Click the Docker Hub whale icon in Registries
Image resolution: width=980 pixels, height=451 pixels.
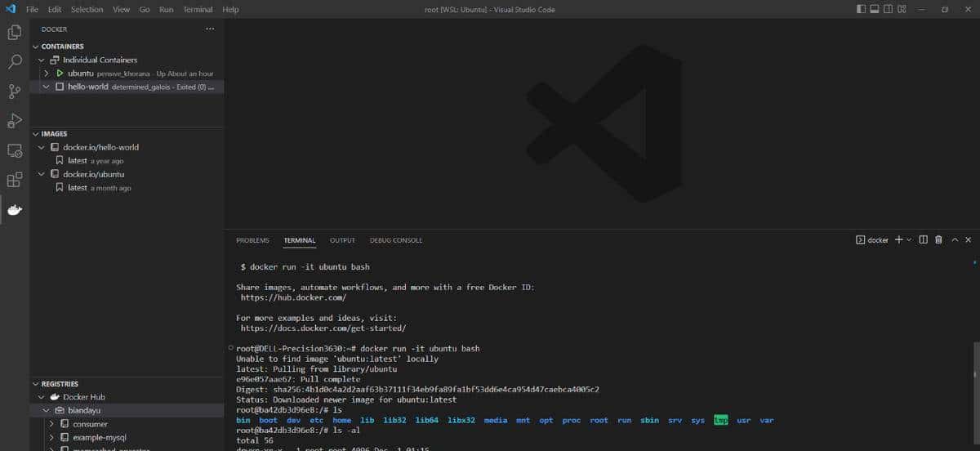(56, 397)
